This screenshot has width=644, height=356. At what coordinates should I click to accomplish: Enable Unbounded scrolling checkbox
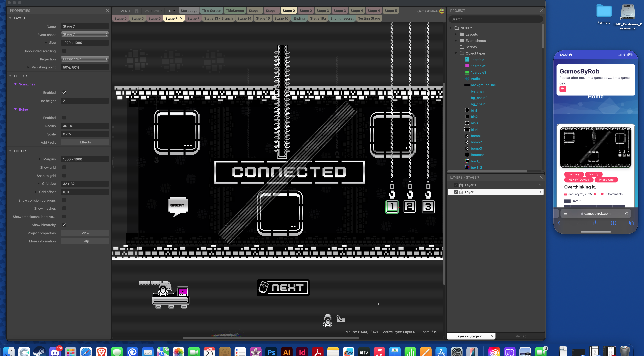[x=64, y=51]
